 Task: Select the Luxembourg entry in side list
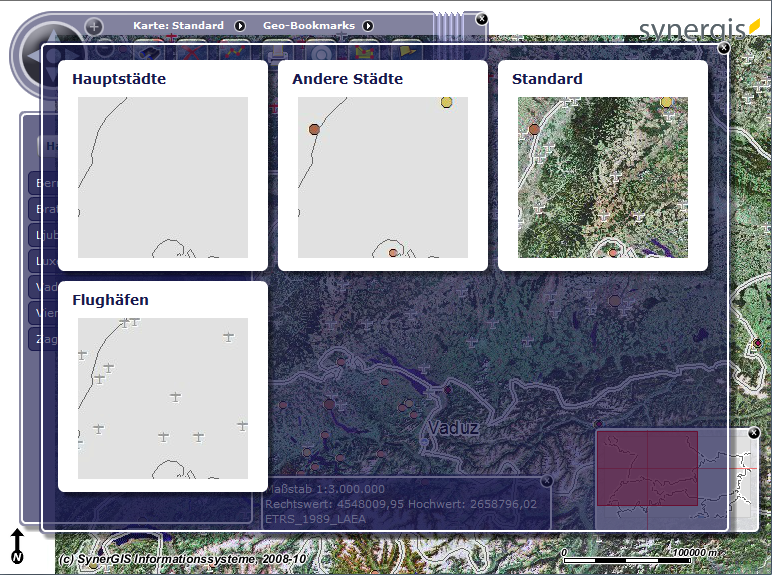(x=44, y=261)
